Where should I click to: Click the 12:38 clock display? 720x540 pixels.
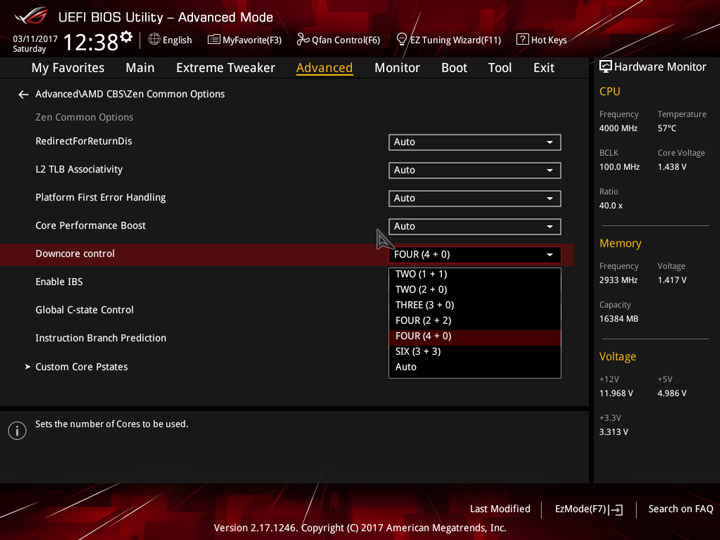coord(91,43)
